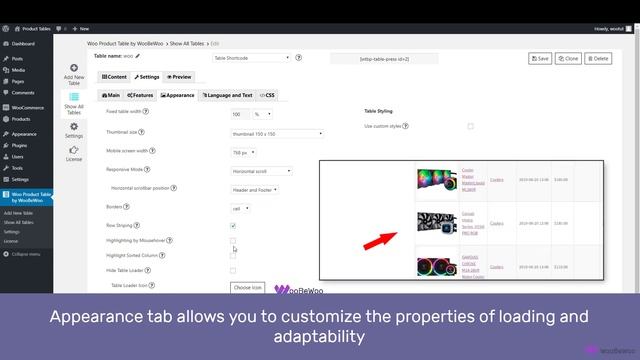The image size is (640, 360).
Task: Open the Table Shortcode dropdown
Action: [x=251, y=58]
